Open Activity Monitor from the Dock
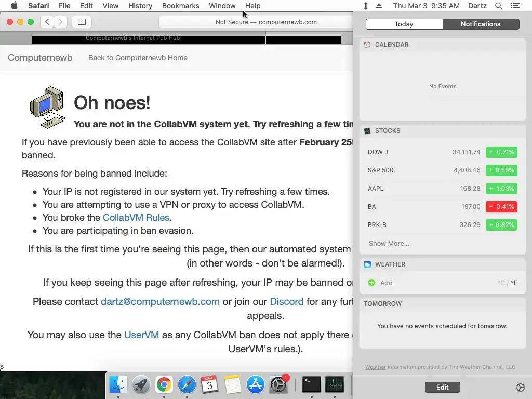Viewport: 532px width, 399px height. (x=335, y=384)
